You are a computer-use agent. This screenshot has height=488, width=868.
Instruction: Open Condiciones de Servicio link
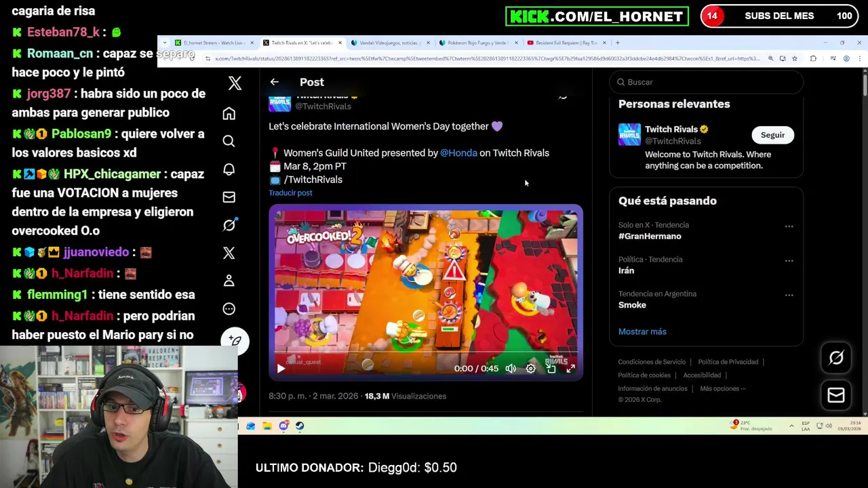652,362
